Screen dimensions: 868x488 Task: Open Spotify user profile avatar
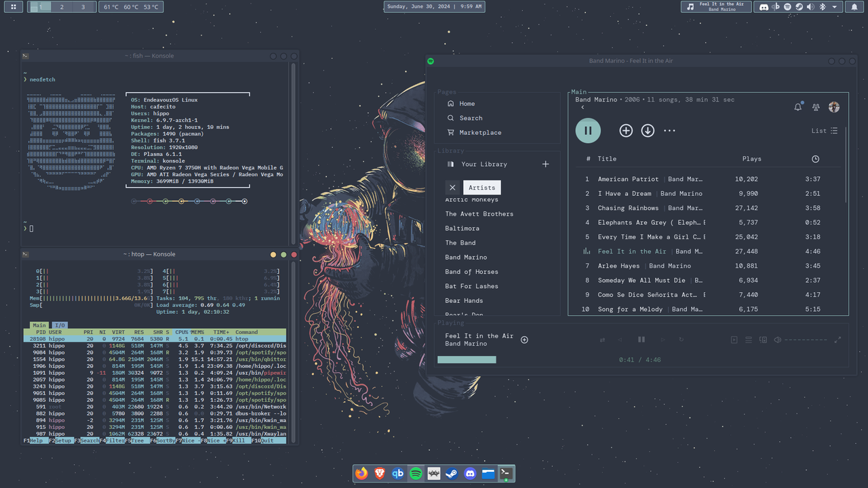[x=834, y=107]
